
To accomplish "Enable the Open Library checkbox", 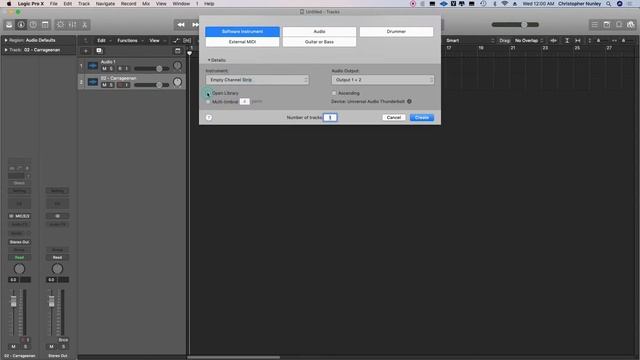I will 208,93.
